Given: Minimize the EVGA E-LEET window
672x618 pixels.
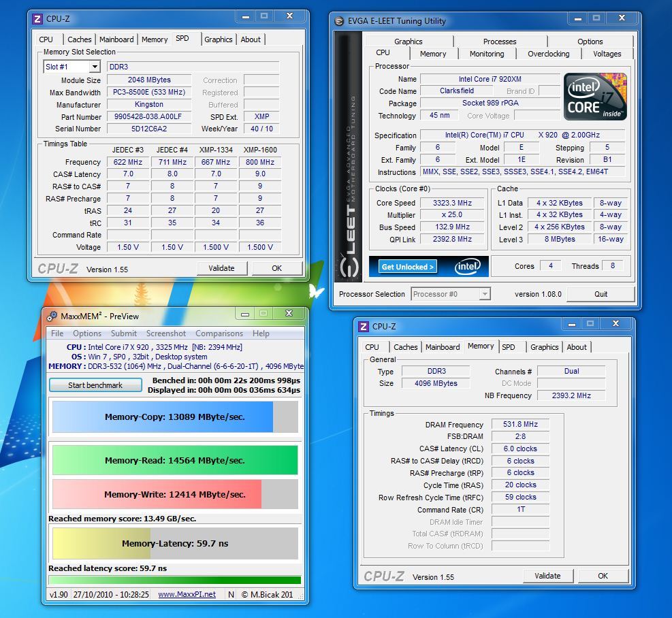Looking at the screenshot, I should [x=578, y=18].
